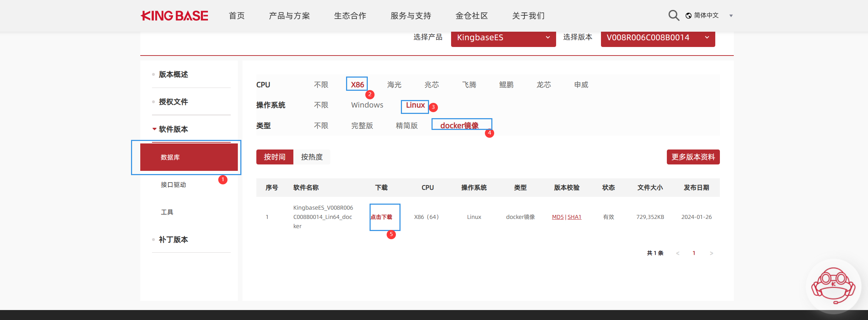Choose X86 CPU filter

357,85
